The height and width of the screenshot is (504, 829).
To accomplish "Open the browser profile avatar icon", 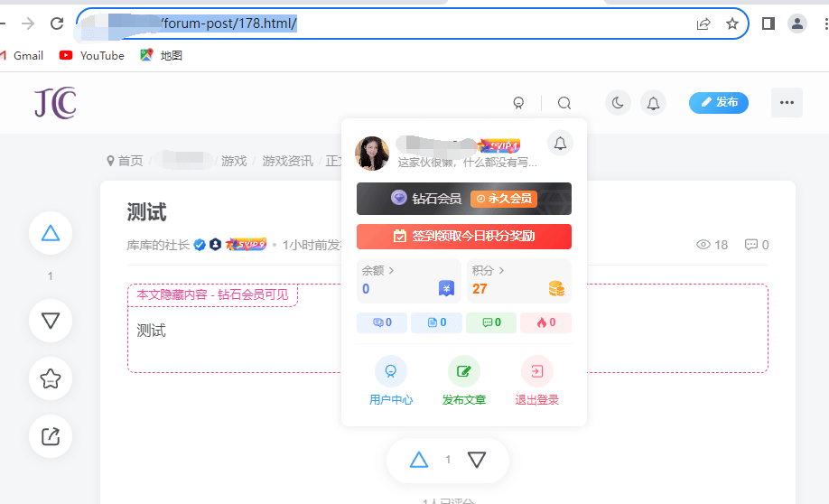I will 796,23.
